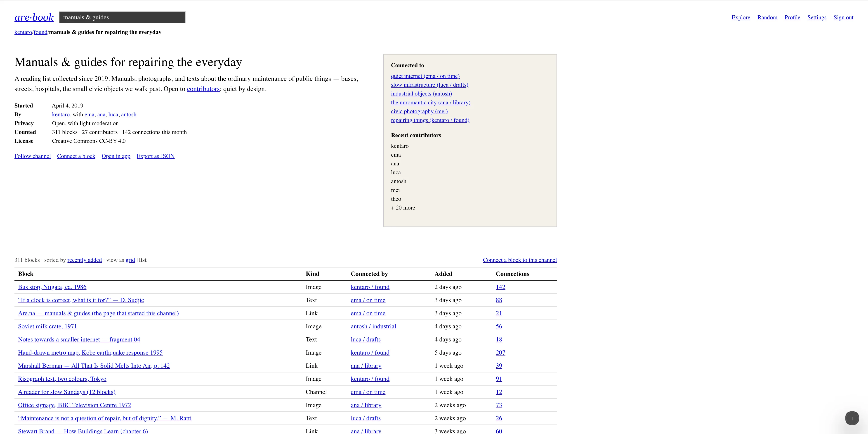Go to the found breadcrumb

[x=40, y=32]
